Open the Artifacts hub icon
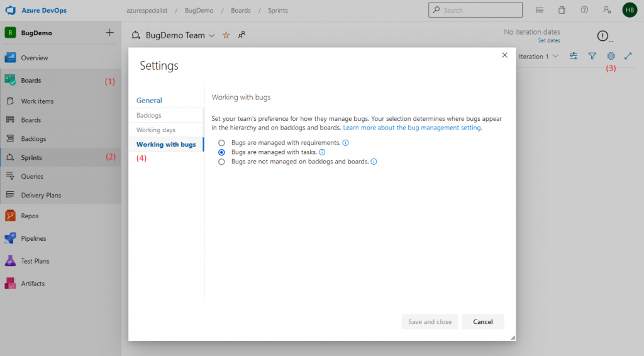 10,283
